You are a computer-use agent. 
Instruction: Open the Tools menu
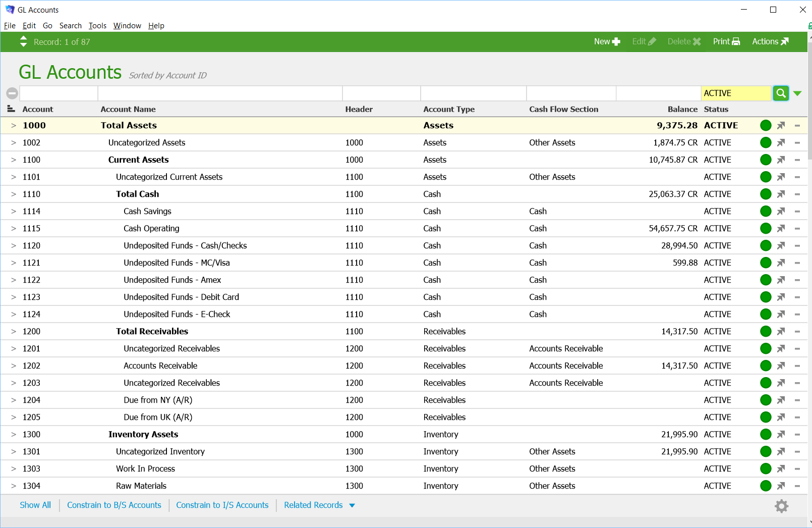click(97, 26)
